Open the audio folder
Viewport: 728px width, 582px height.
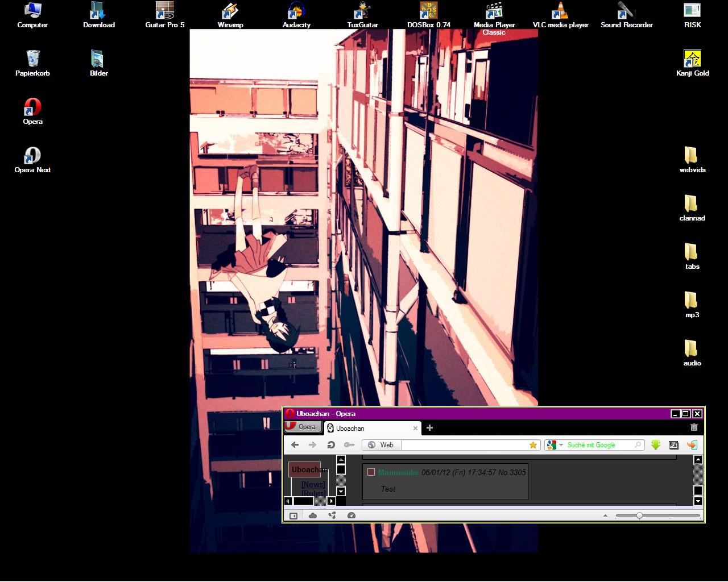(x=692, y=353)
